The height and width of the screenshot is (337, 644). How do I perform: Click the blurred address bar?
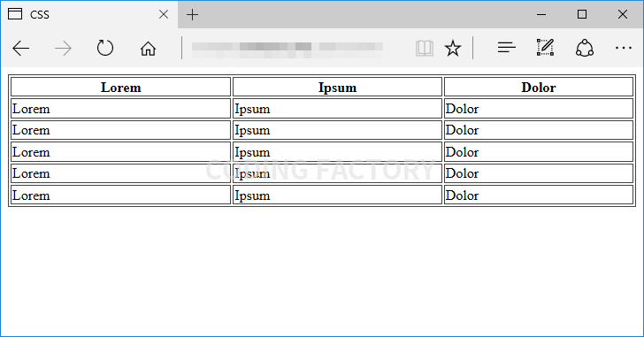(x=287, y=49)
